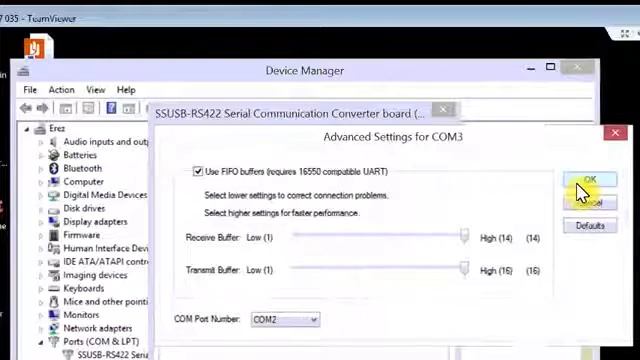
Task: Click the Network adapters icon
Action: [x=53, y=328]
